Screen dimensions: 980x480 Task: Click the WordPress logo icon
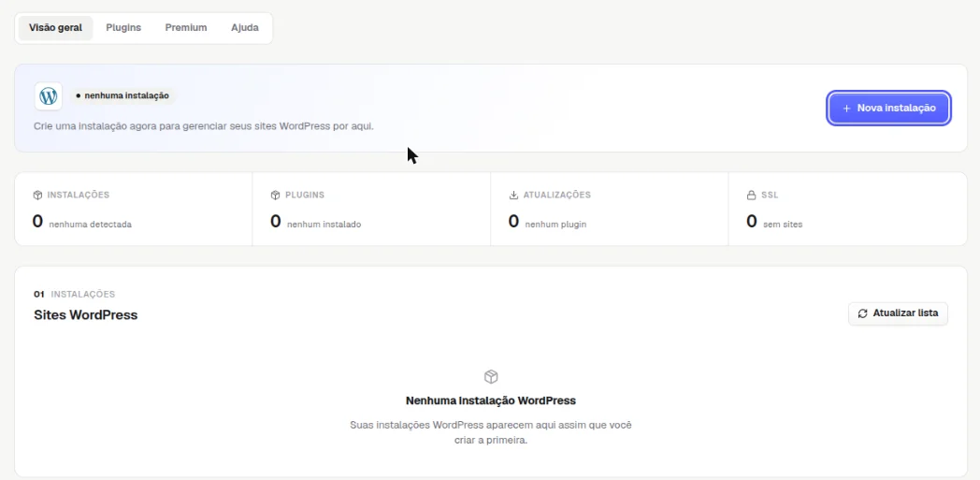click(x=48, y=96)
